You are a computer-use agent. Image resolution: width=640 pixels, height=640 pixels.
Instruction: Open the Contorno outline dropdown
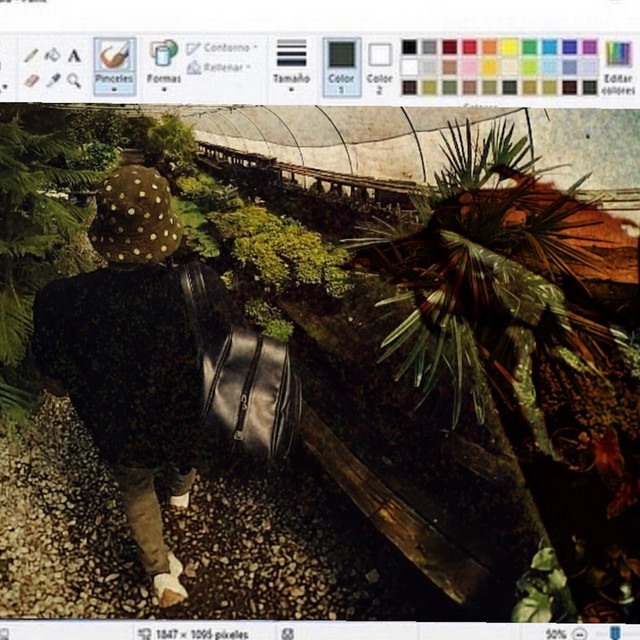click(222, 47)
